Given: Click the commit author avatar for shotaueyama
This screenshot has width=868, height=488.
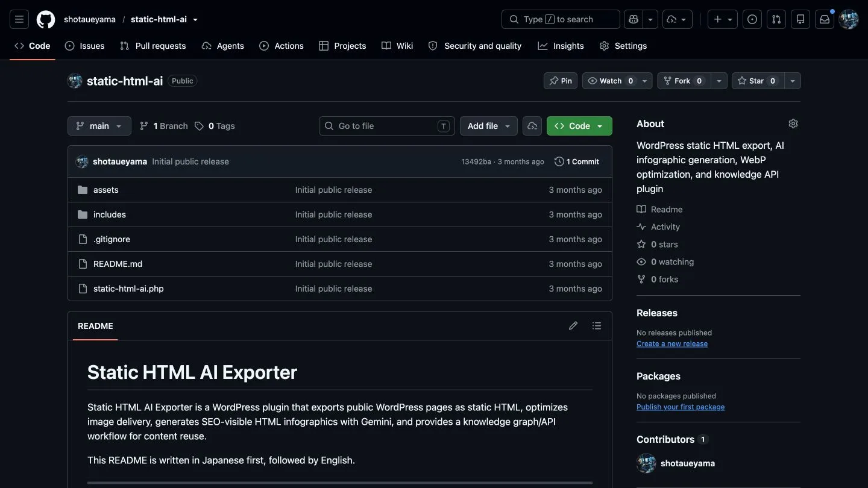Looking at the screenshot, I should (x=82, y=161).
